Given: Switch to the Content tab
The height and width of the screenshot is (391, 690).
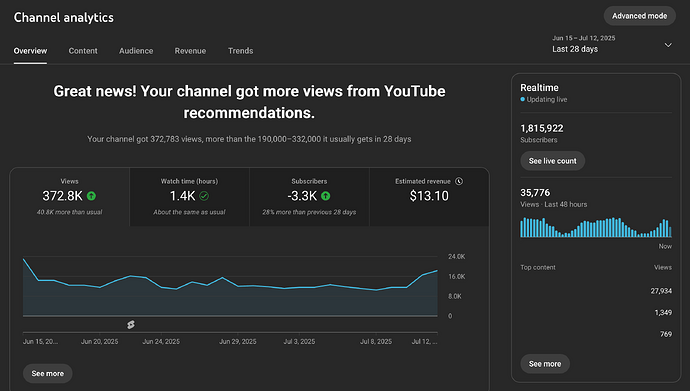Looking at the screenshot, I should coord(83,51).
